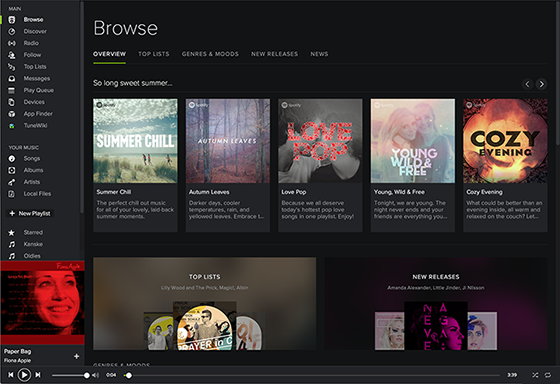Adjust the volume slider knob
The width and height of the screenshot is (560, 384).
click(x=86, y=375)
